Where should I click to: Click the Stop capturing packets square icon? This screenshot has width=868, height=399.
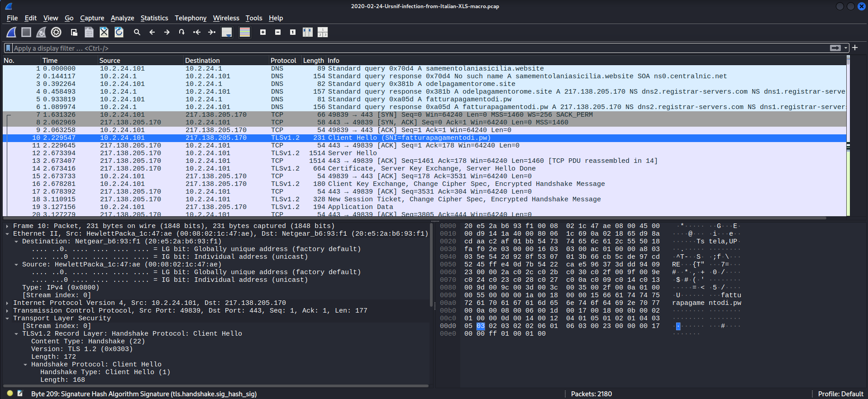point(26,32)
